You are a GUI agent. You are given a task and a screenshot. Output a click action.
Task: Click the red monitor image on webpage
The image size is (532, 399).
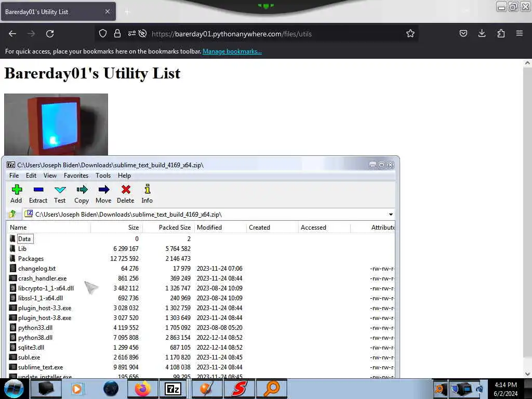click(x=56, y=125)
